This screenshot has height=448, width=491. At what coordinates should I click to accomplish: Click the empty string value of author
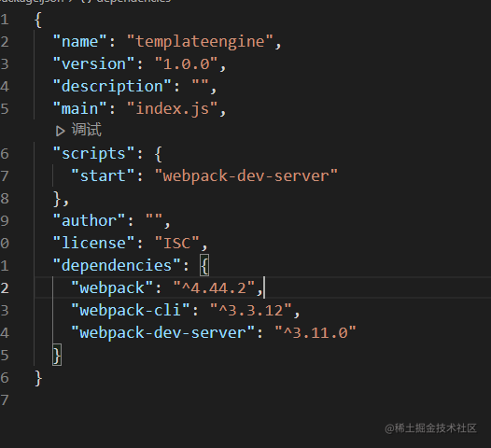(154, 217)
